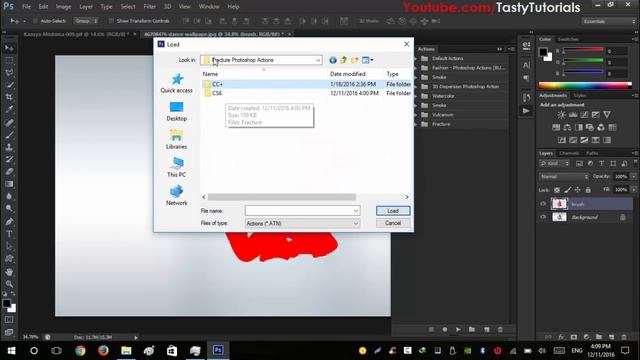This screenshot has height=360, width=640.
Task: Select the Gradient tool
Action: [x=9, y=184]
